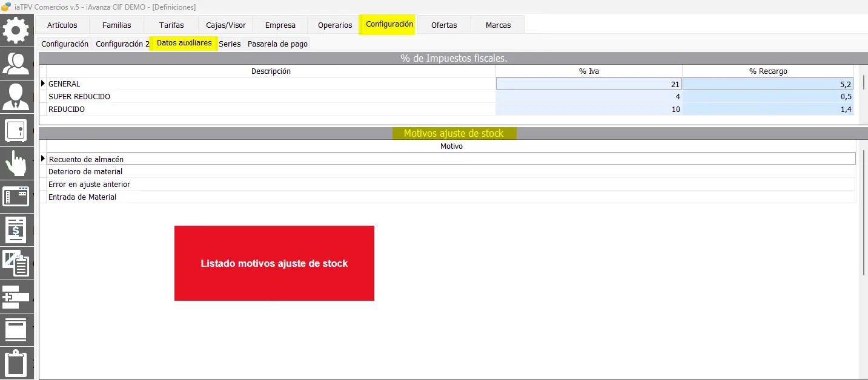
Task: Switch to Configuración 2 sub-tab
Action: (x=122, y=44)
